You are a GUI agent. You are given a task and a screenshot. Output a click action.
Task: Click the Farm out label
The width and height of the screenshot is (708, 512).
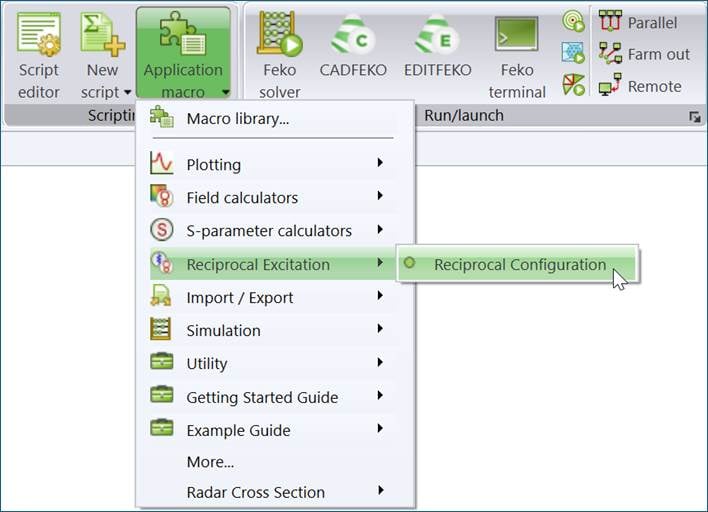pos(659,55)
